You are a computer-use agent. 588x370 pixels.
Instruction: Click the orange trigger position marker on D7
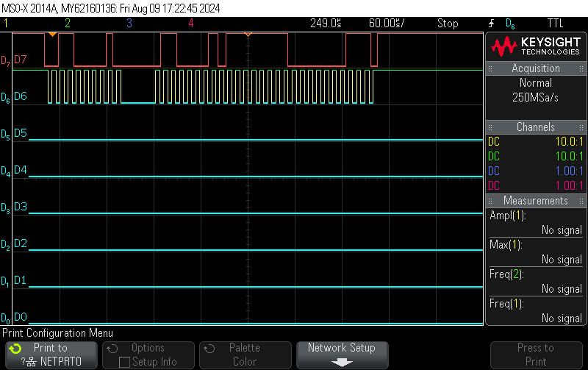[53, 35]
